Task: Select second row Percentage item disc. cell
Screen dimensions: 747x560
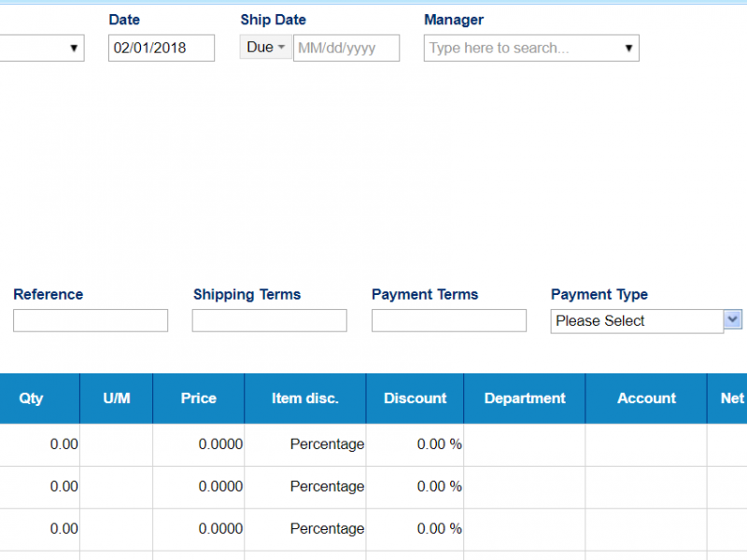Action: (305, 486)
